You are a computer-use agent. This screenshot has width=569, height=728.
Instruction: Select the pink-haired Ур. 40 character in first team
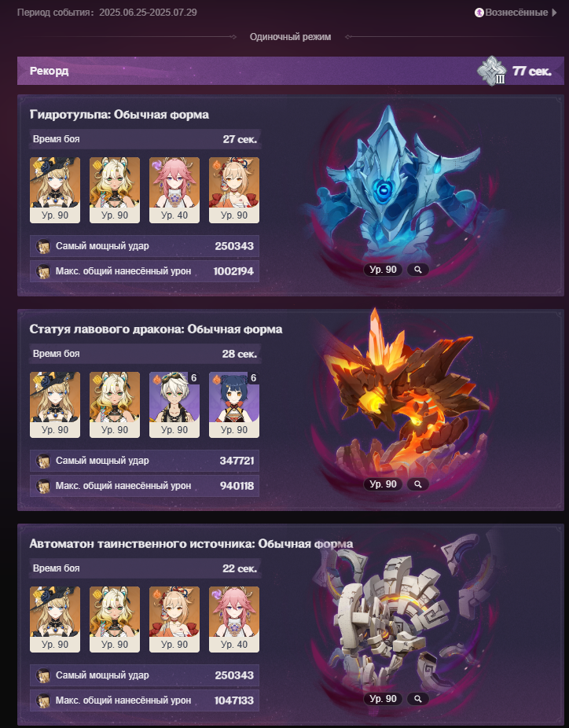pyautogui.click(x=174, y=190)
